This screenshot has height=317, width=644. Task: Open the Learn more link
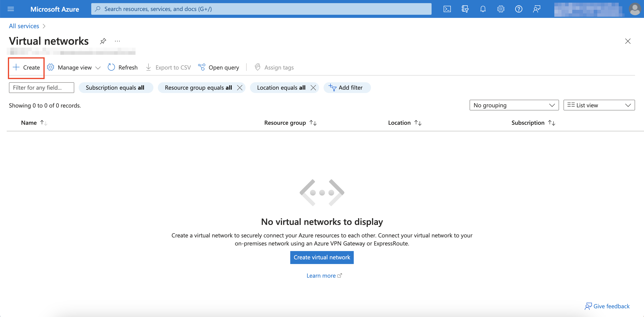coord(322,275)
